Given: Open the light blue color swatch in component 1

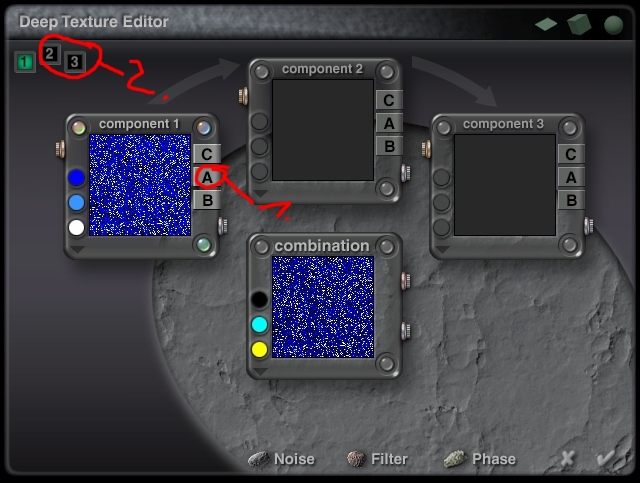Looking at the screenshot, I should click(77, 203).
